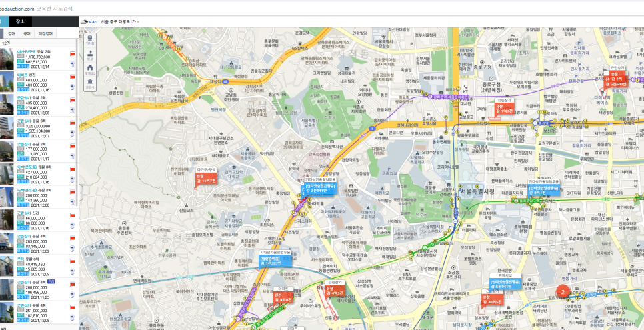Toggle the 관공서 government office overlay

(x=90, y=84)
